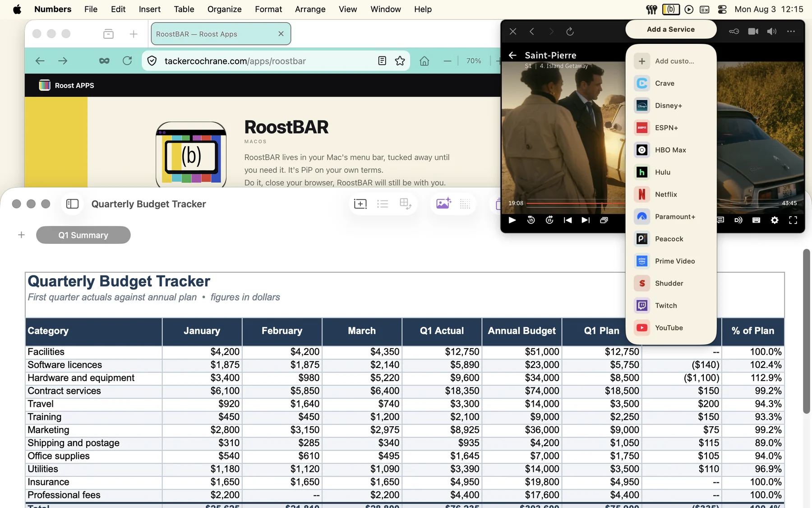
Task: Click the Numbers window vertical scrollbar
Action: pos(807,331)
